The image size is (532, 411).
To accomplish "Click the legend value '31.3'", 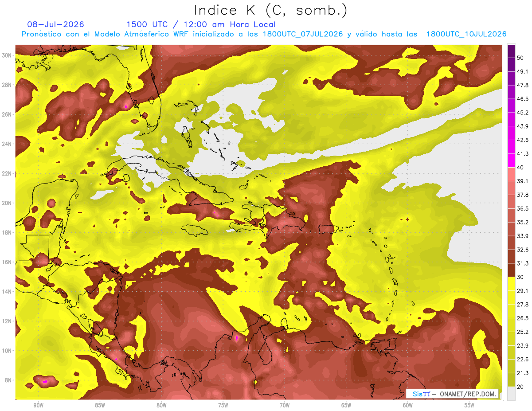I will (x=523, y=263).
